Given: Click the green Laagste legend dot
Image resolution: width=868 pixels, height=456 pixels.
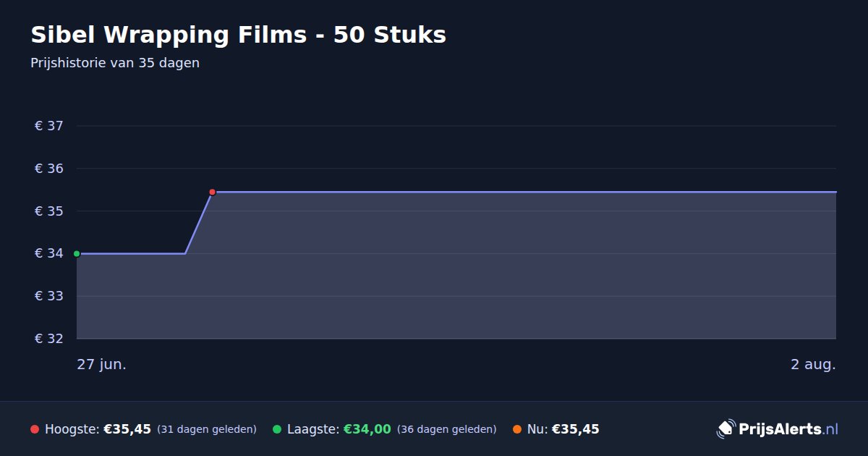Looking at the screenshot, I should 277,429.
